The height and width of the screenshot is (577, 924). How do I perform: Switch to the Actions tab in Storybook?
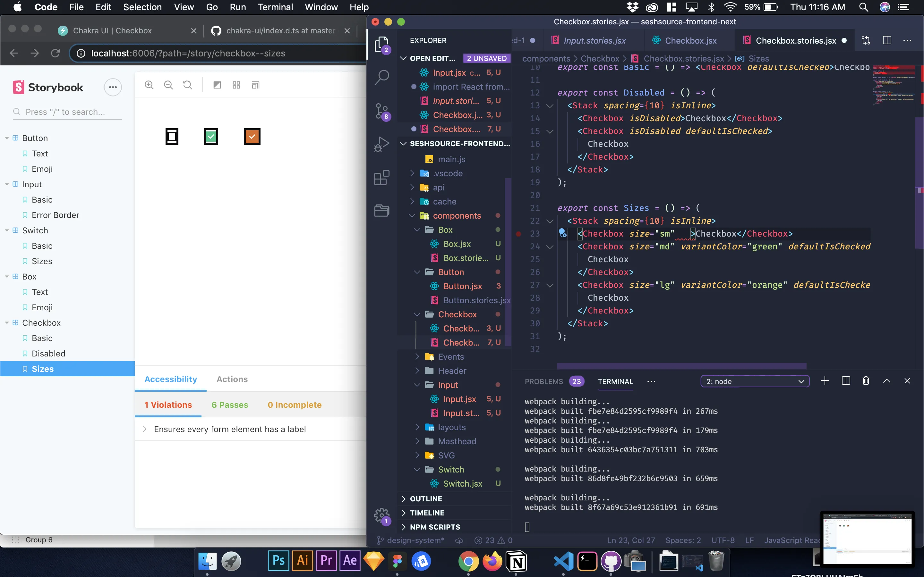coord(232,379)
